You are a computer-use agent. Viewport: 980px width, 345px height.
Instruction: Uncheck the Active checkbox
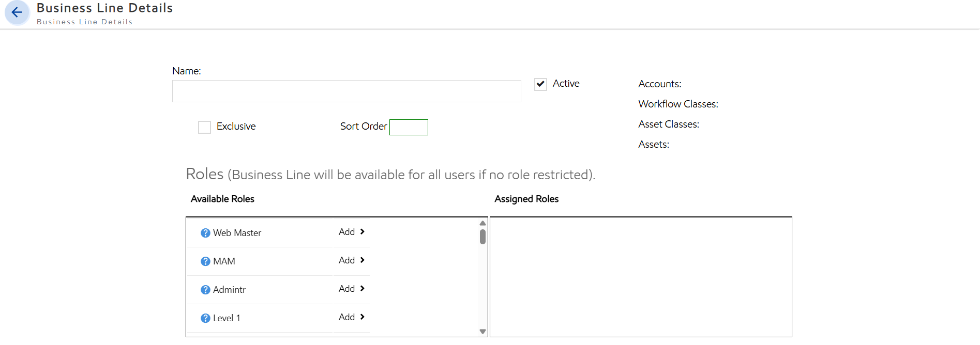540,84
